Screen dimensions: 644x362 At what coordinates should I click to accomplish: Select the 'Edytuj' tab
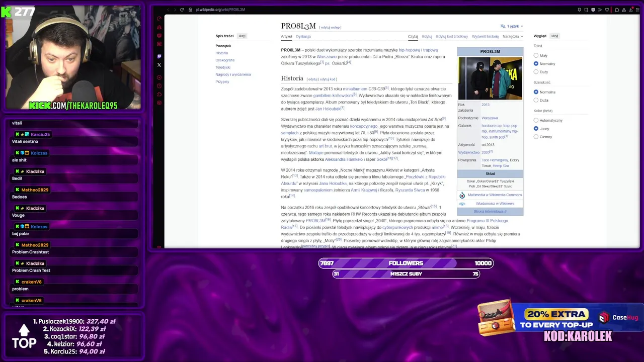tap(427, 36)
